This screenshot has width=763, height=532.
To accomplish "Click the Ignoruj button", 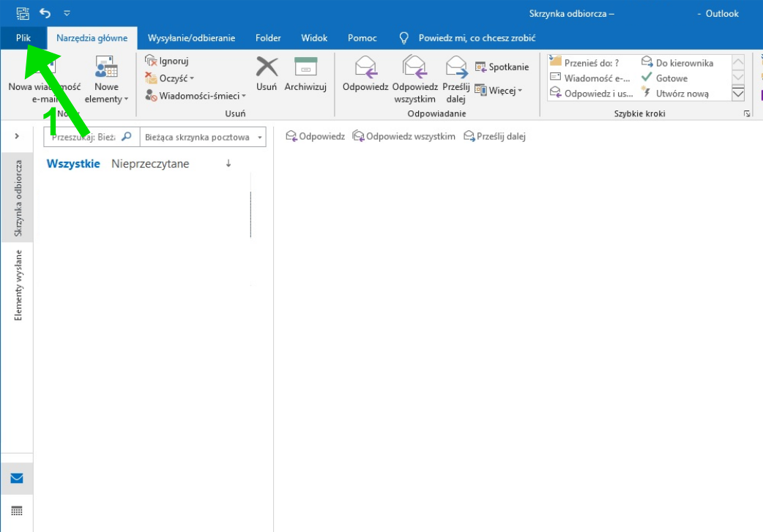I will (167, 61).
